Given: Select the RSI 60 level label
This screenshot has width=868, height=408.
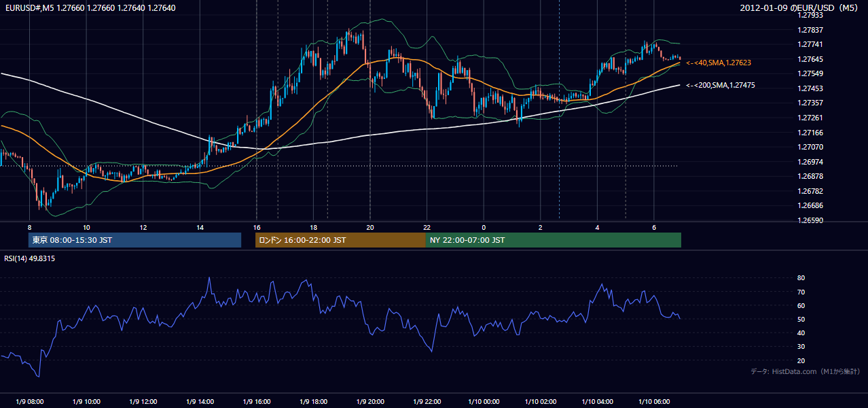Looking at the screenshot, I should (801, 305).
